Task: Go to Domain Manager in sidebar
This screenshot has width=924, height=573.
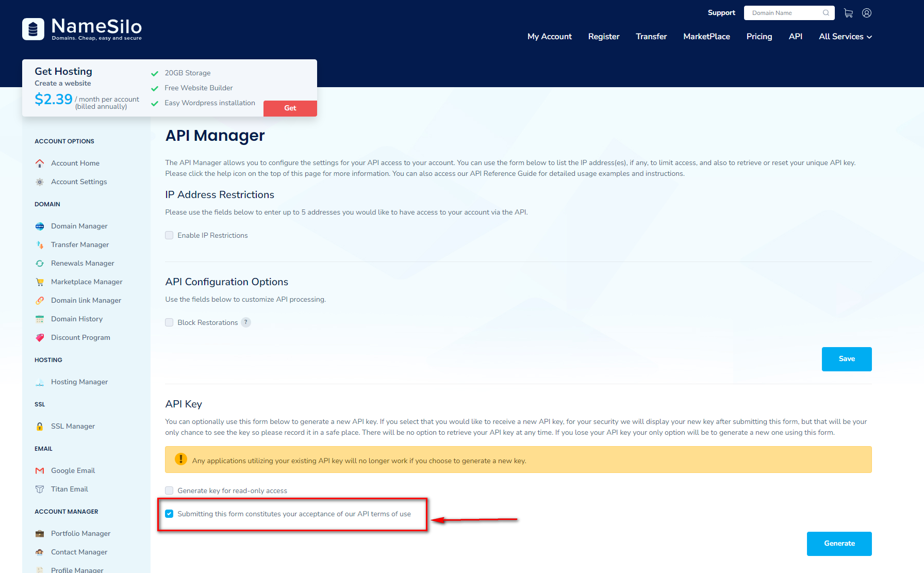Action: [79, 226]
